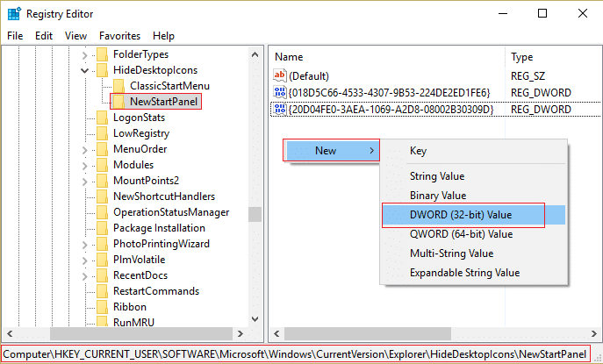The height and width of the screenshot is (364, 603).
Task: Select the {018D5C66-4533-4307-9B53-224DE2ED1FE6} value
Action: tap(389, 93)
